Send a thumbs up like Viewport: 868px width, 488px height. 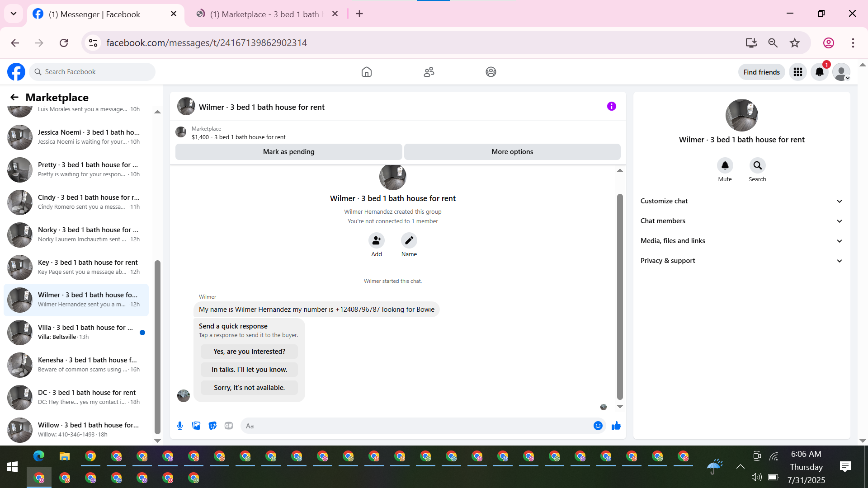tap(616, 426)
